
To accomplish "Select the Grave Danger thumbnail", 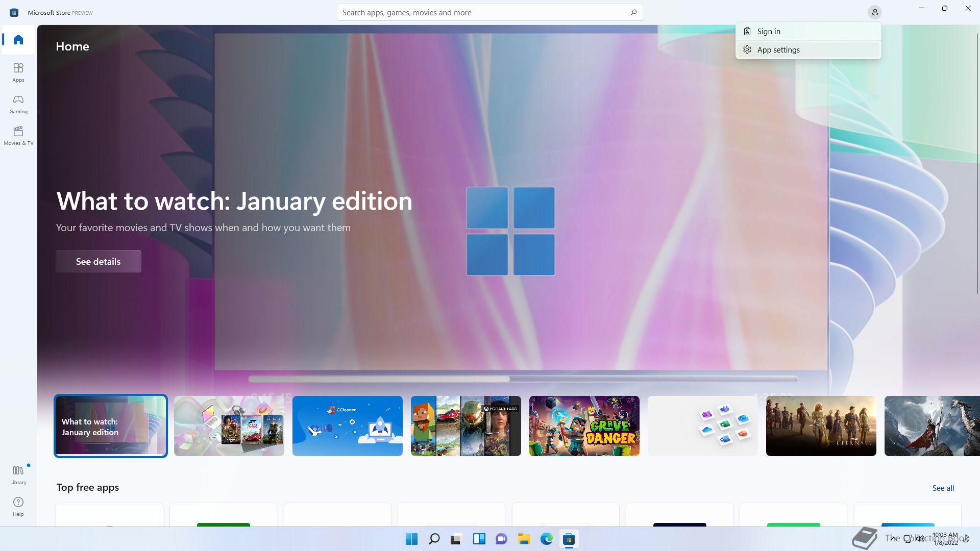I will [x=584, y=426].
